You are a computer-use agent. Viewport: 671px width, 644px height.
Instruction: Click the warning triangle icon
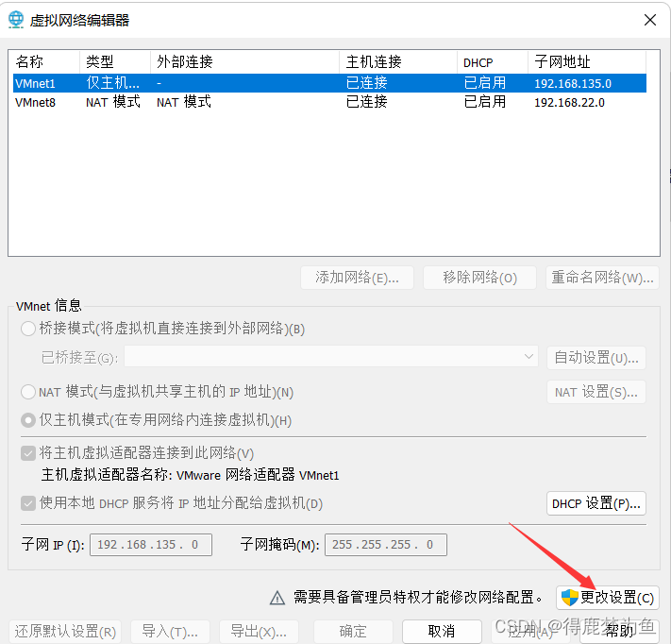pyautogui.click(x=277, y=598)
